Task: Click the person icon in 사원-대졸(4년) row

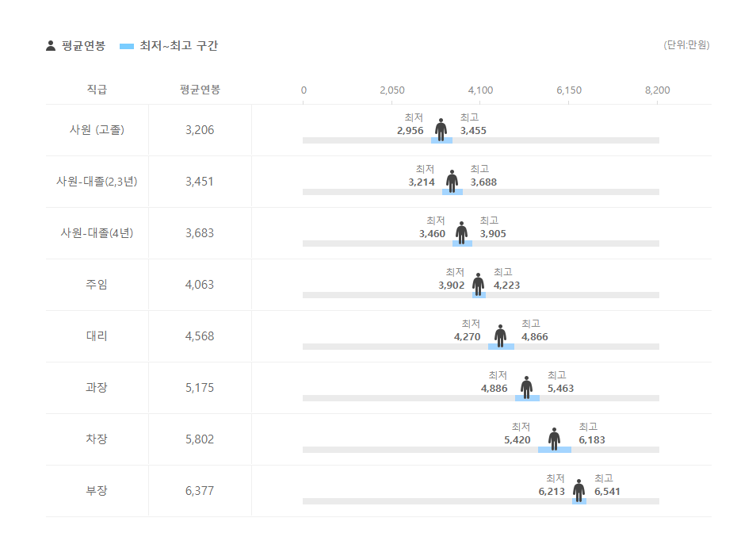Action: point(461,232)
